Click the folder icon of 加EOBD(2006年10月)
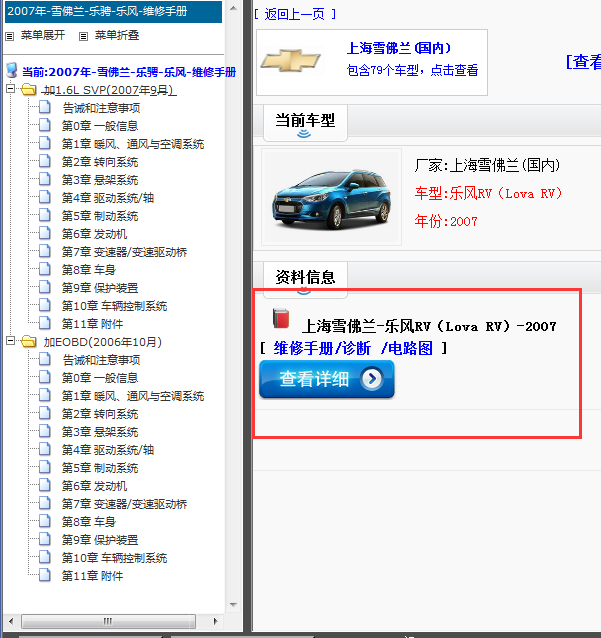Viewport: 601px width, 638px height. click(x=28, y=341)
